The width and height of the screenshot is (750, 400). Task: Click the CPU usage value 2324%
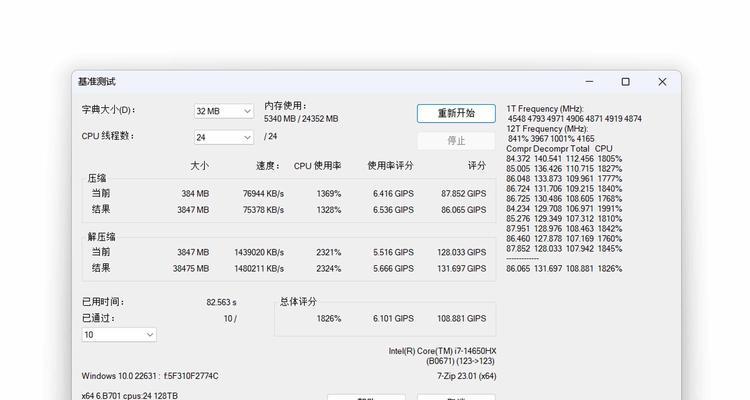click(x=329, y=269)
